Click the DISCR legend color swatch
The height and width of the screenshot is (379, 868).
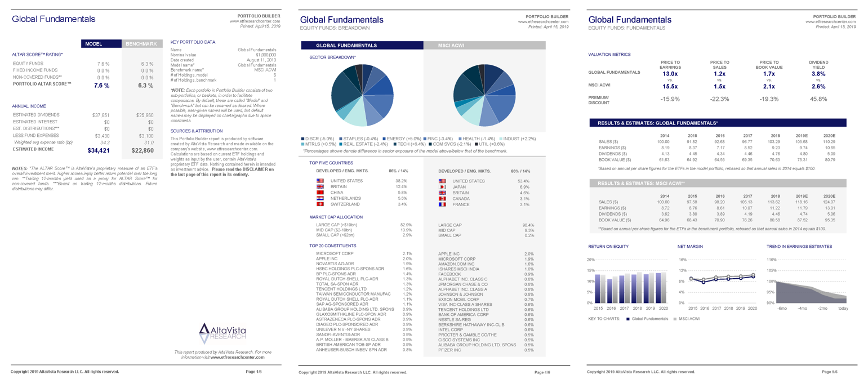tap(303, 139)
